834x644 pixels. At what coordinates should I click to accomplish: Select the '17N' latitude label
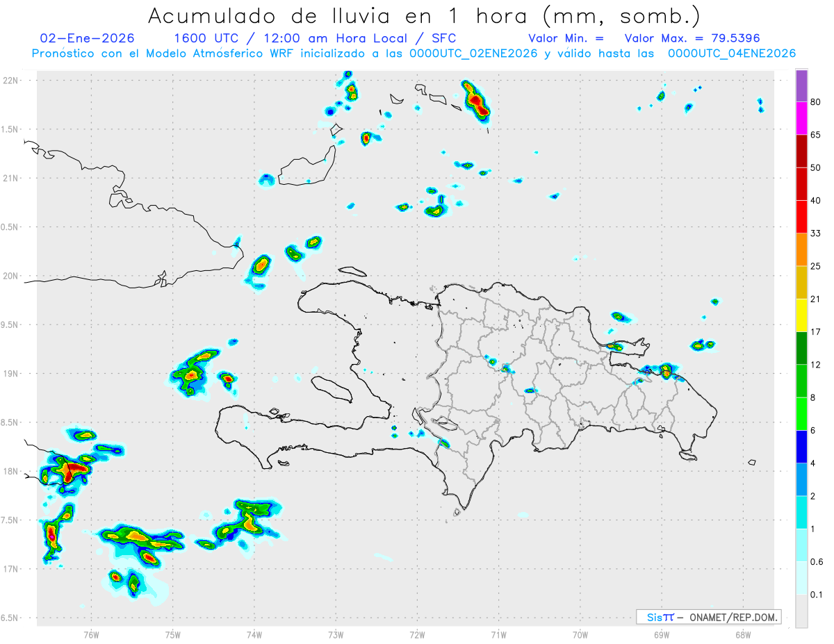coord(12,569)
